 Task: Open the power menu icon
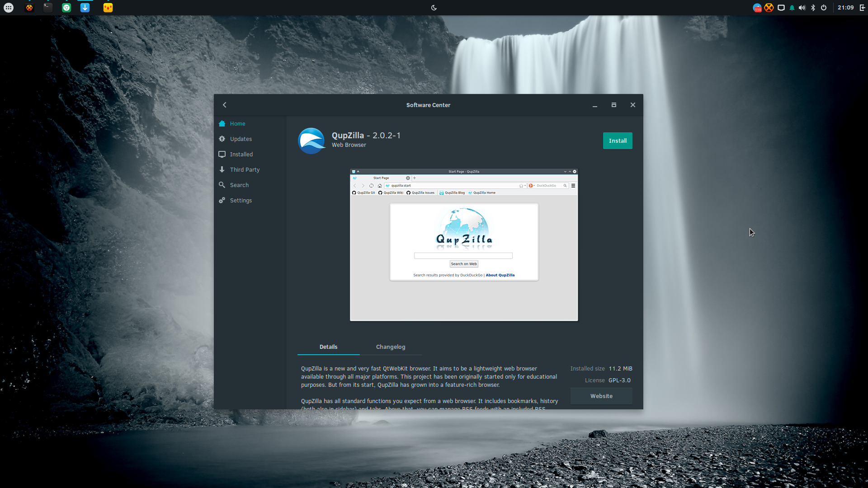824,8
